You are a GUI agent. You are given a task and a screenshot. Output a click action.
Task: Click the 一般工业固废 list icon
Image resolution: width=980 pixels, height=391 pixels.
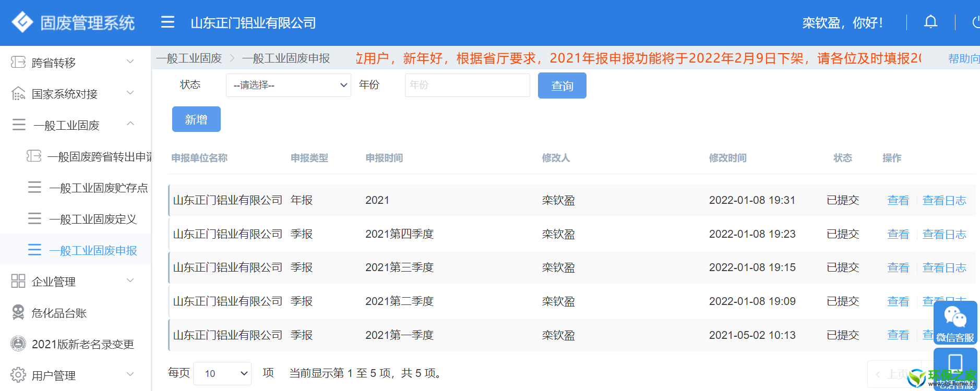[x=19, y=125]
